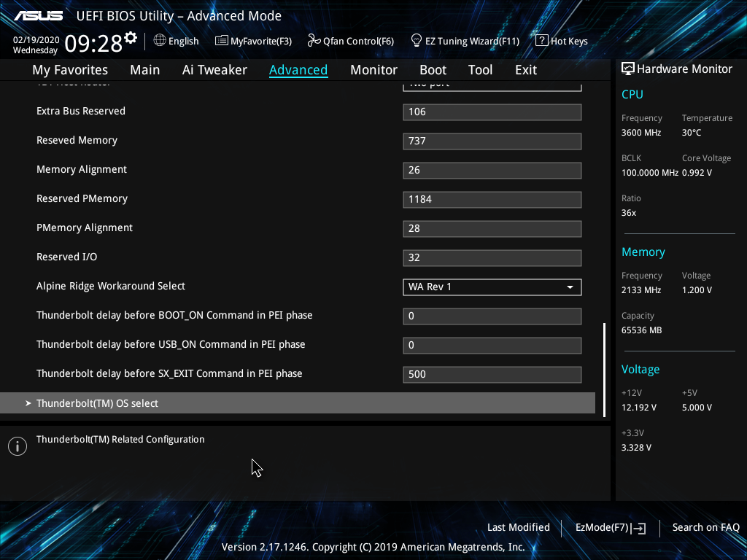Open the Ai Tweaker tab
This screenshot has width=747, height=560.
(214, 70)
